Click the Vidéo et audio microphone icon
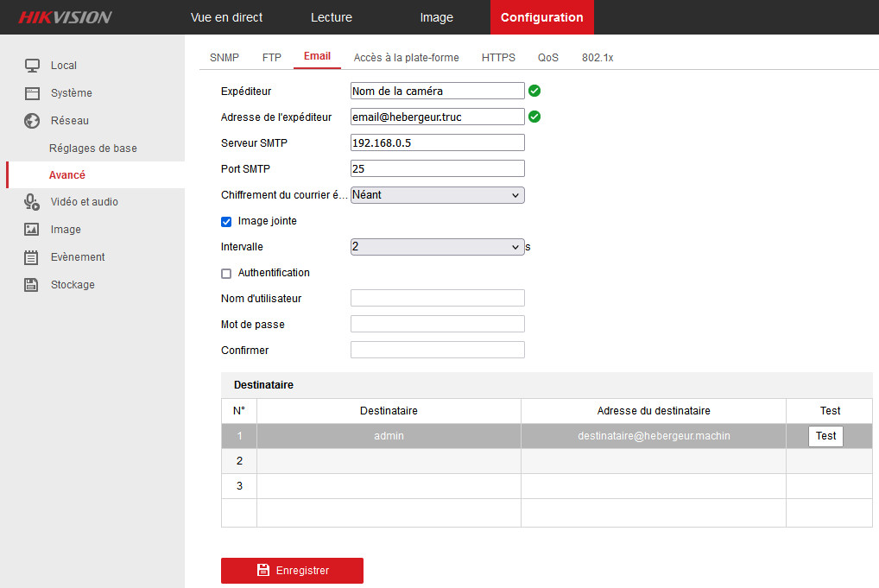879x588 pixels. click(x=32, y=202)
